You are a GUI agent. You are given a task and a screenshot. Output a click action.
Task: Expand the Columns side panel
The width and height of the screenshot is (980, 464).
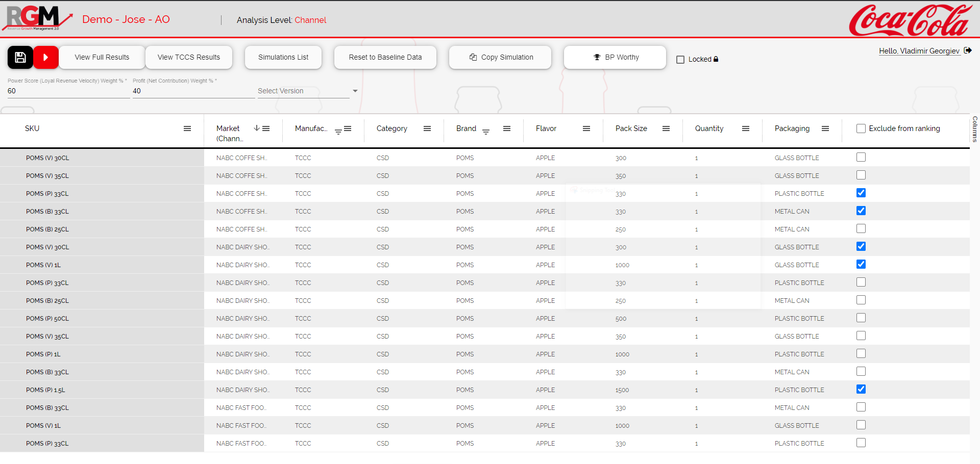pyautogui.click(x=975, y=128)
